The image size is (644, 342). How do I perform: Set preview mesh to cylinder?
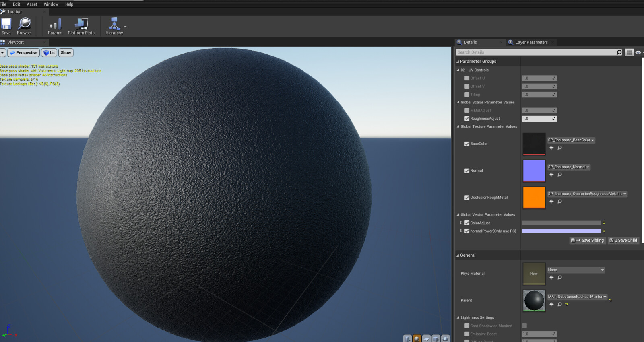408,338
